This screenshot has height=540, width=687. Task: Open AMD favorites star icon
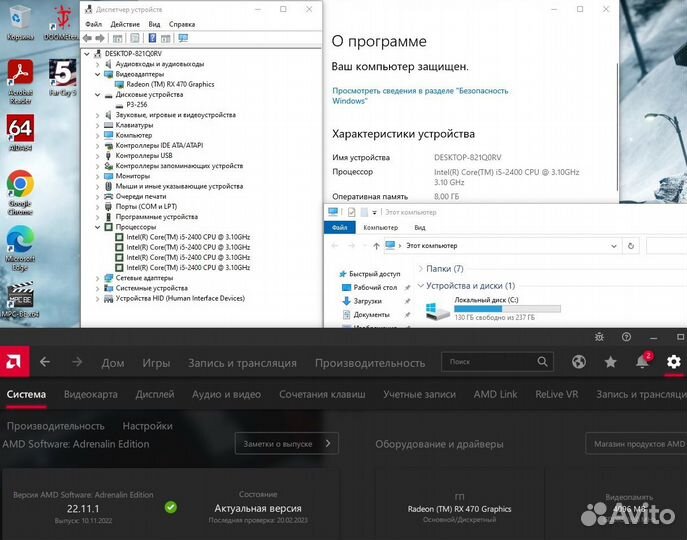pyautogui.click(x=610, y=362)
